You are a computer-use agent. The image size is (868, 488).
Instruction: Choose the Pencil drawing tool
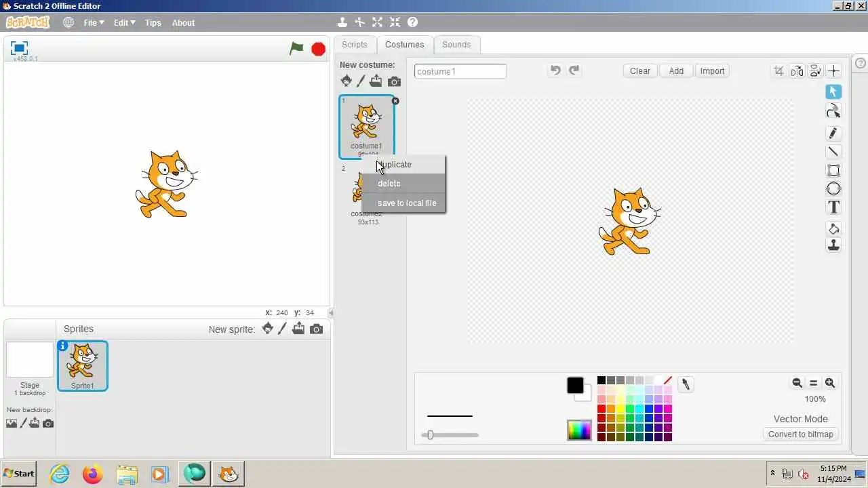coord(833,133)
